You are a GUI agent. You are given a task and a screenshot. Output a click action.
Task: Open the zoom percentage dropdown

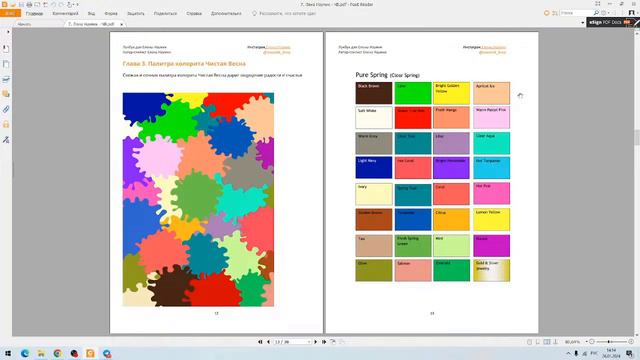tap(586, 342)
